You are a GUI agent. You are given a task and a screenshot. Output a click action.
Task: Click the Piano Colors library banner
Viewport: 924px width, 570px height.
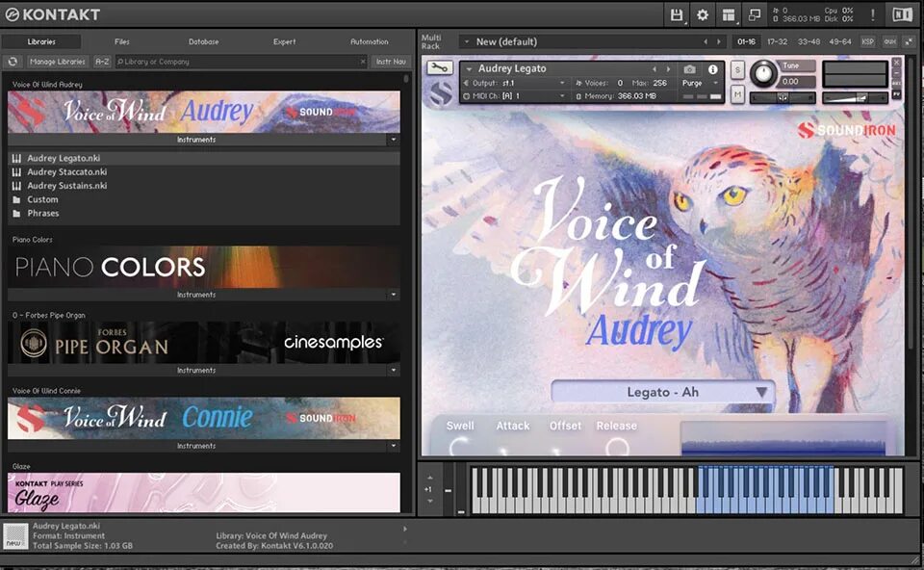point(204,267)
